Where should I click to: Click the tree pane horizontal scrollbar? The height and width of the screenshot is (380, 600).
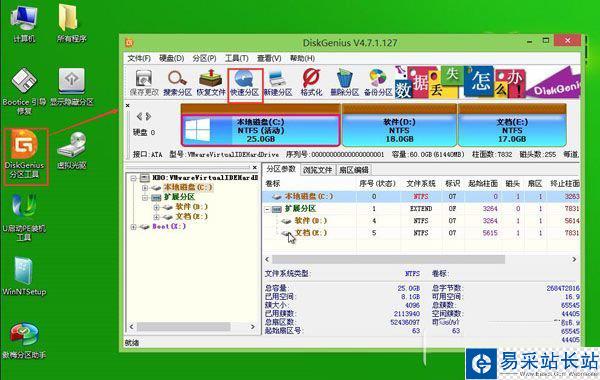pyautogui.click(x=184, y=327)
